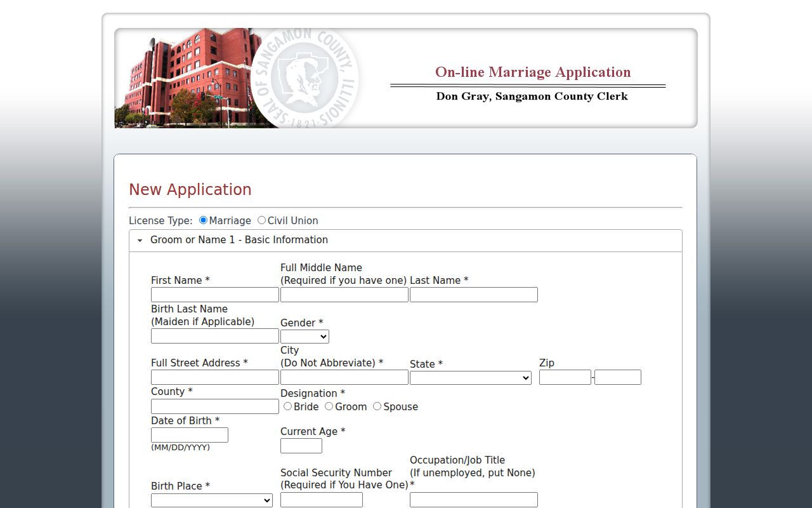Click the (MM/DD/YYYY) format hint
The height and width of the screenshot is (508, 812).
180,447
